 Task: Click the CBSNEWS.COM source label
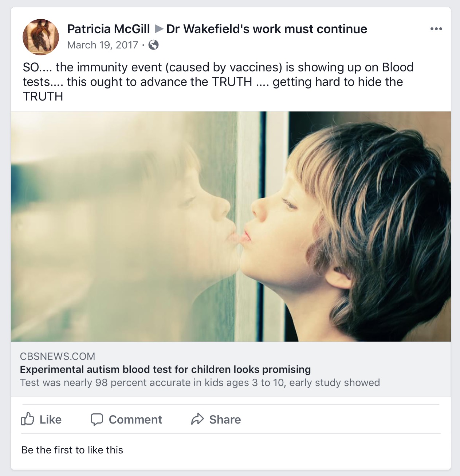[x=58, y=356]
